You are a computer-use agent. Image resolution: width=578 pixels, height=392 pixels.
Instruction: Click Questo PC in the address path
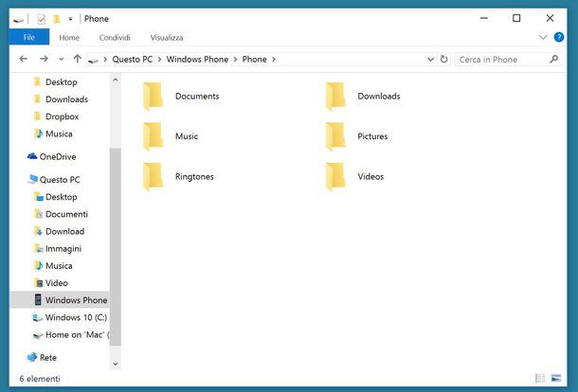[x=133, y=60]
